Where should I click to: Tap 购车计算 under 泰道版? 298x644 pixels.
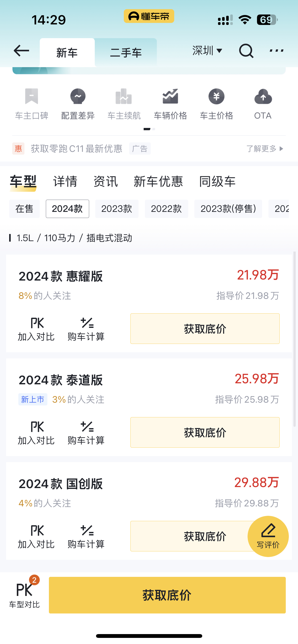[86, 432]
